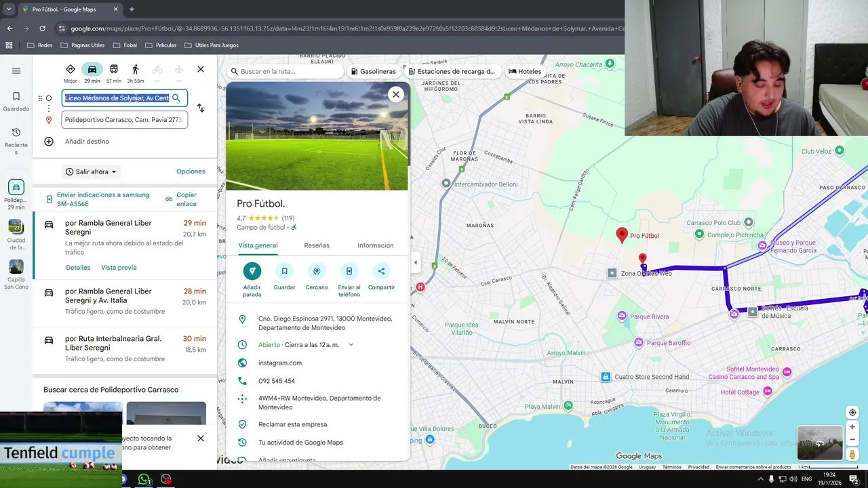Click the Pro Fútbol red map pin
Image resolution: width=868 pixels, height=488 pixels.
pyautogui.click(x=622, y=235)
